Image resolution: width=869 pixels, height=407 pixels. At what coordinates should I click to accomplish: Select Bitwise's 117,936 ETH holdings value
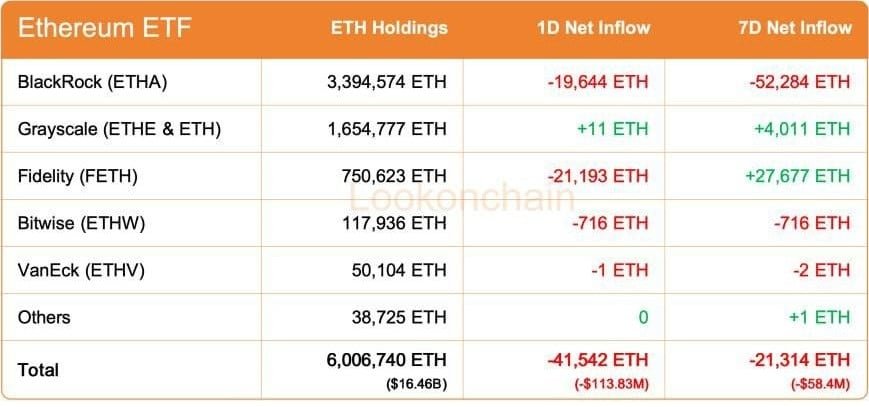[x=394, y=223]
